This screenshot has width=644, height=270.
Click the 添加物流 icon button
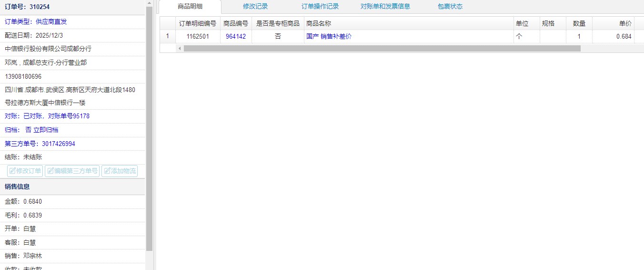click(x=107, y=171)
